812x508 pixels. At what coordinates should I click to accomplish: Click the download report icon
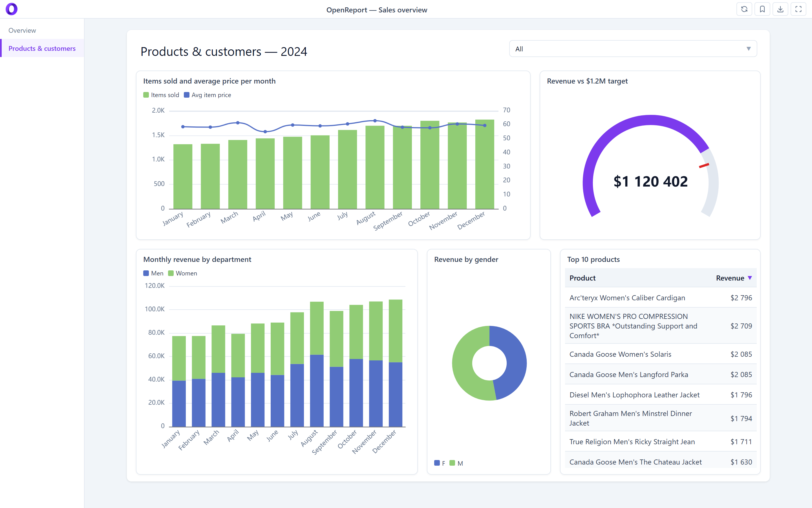click(780, 9)
